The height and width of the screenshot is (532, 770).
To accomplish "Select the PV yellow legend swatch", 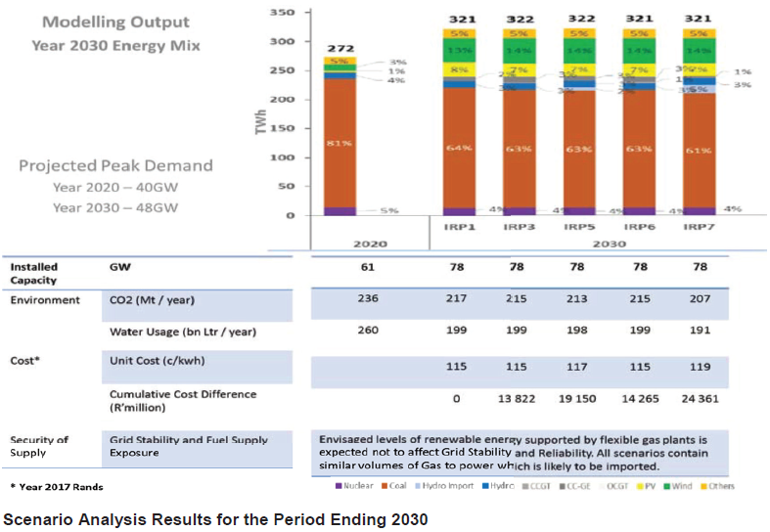I will (640, 486).
